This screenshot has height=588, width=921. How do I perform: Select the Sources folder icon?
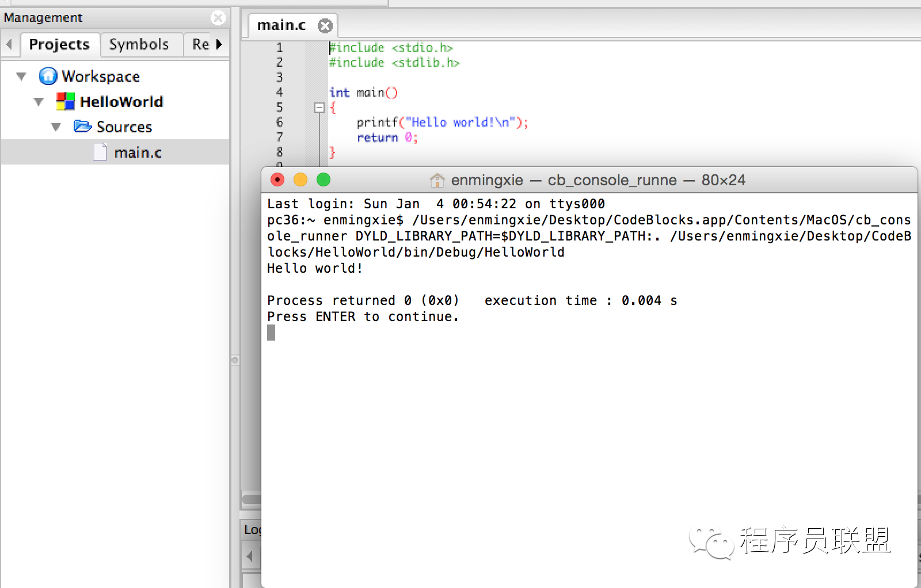coord(82,127)
